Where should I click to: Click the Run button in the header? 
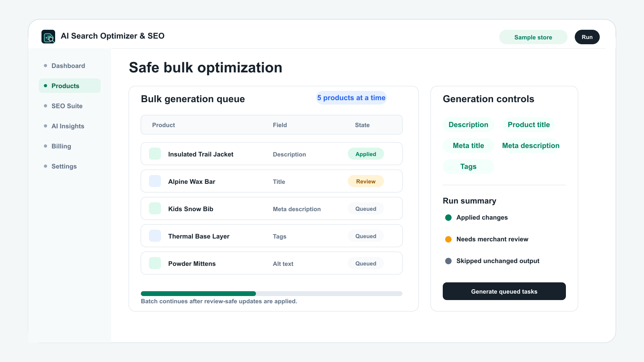(587, 37)
